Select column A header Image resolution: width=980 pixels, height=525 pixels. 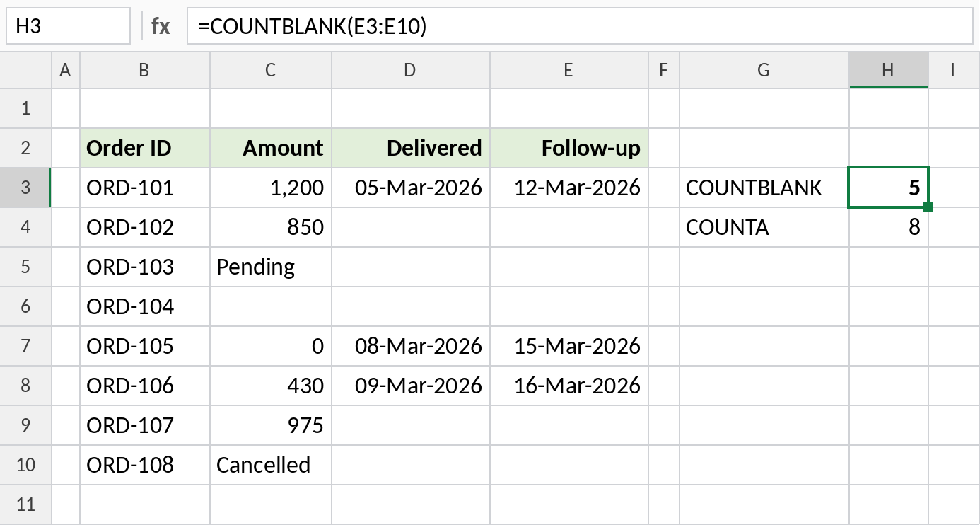pos(66,70)
